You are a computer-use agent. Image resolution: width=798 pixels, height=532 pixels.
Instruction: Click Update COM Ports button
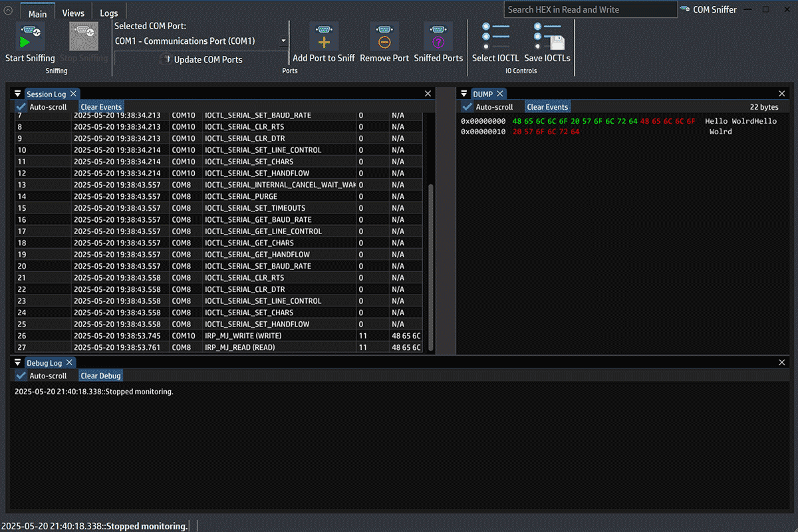click(202, 60)
